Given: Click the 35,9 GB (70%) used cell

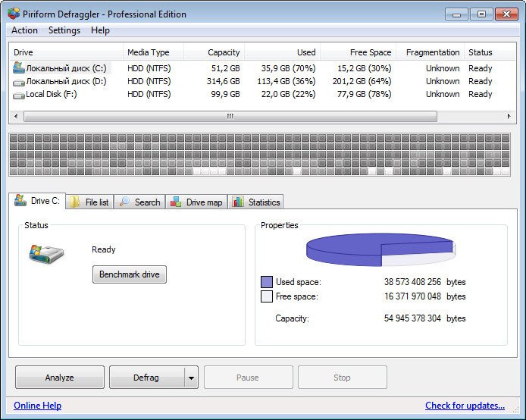Looking at the screenshot, I should click(x=289, y=68).
